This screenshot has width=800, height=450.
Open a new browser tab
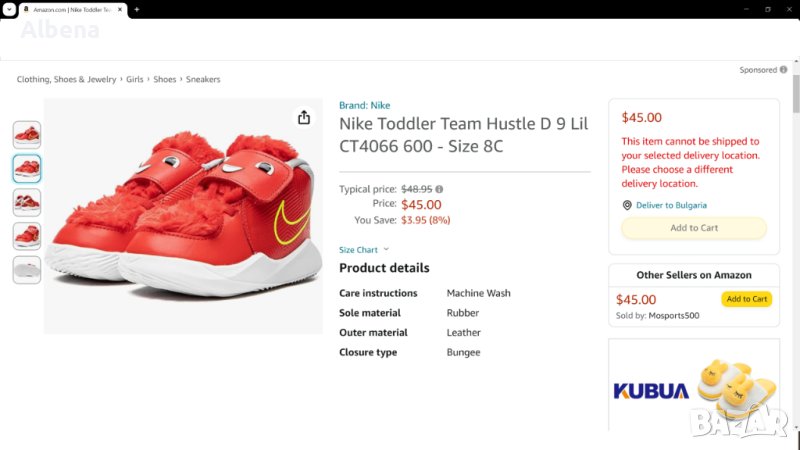136,9
